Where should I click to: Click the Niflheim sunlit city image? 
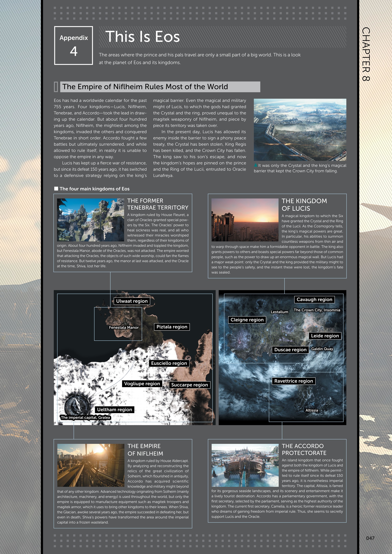point(91,465)
